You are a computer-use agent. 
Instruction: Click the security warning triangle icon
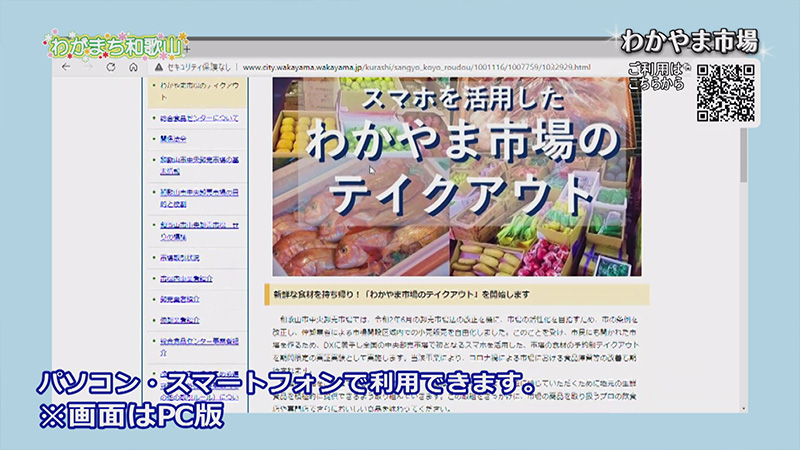[156, 68]
